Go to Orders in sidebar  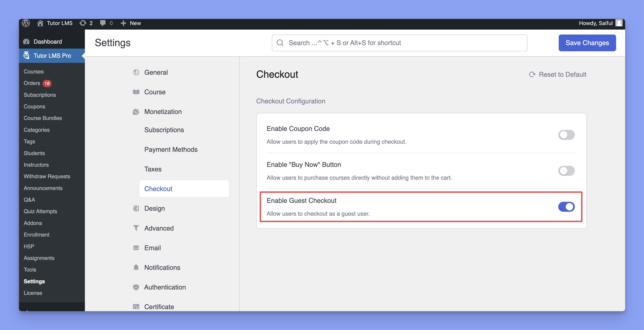[x=32, y=83]
